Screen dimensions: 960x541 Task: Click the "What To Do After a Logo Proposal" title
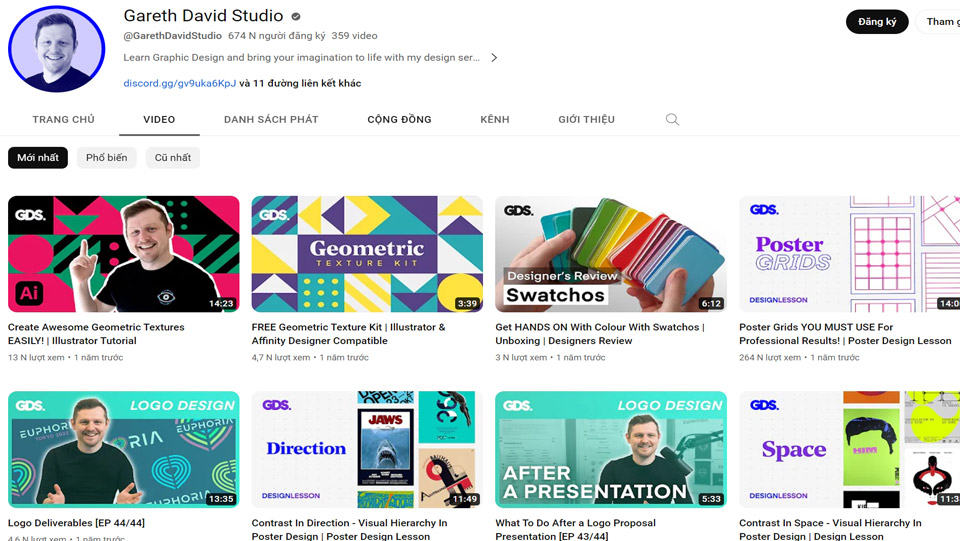[576, 523]
